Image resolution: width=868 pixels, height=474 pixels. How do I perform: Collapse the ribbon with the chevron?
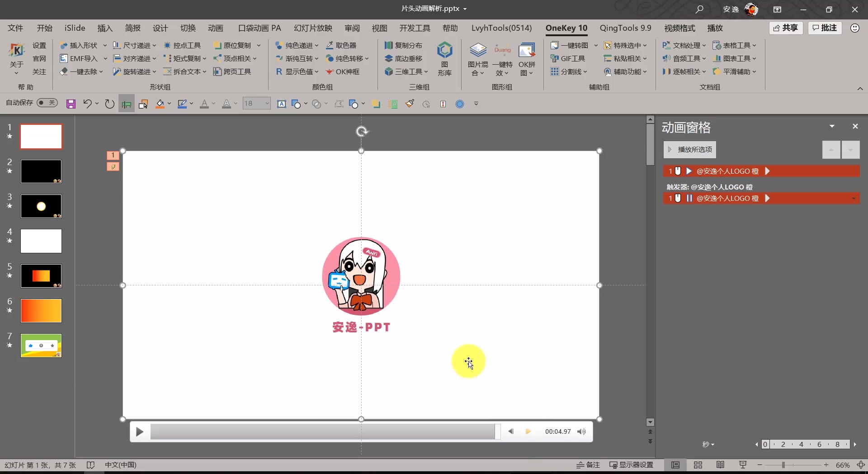(x=860, y=89)
